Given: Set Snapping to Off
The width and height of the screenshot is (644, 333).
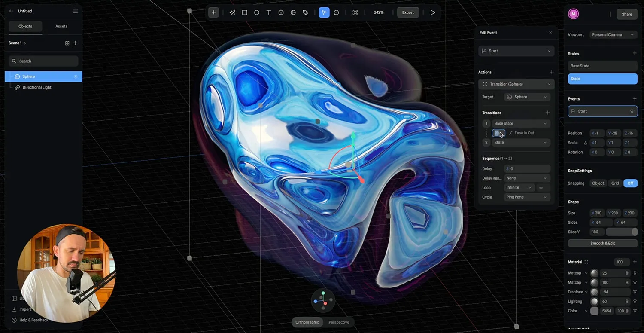Looking at the screenshot, I should tap(630, 183).
